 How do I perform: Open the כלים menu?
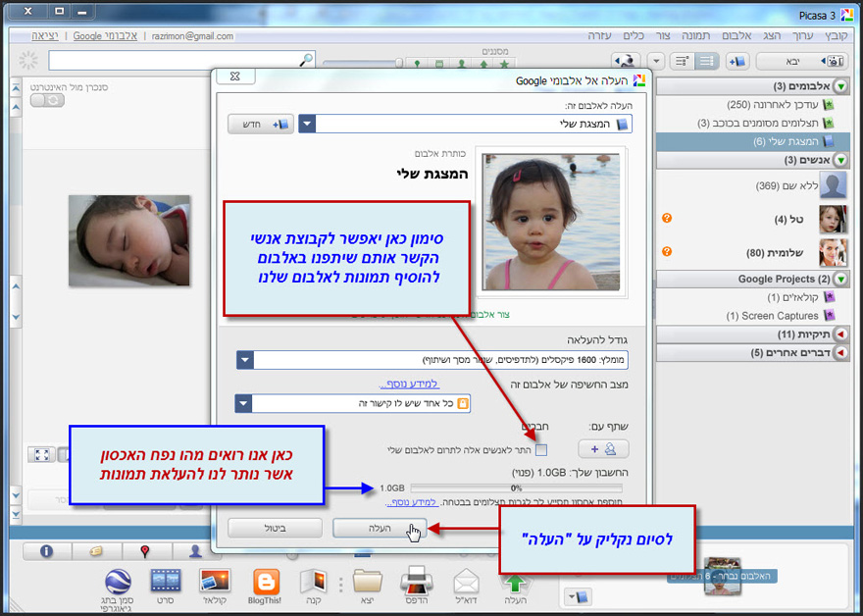click(634, 35)
